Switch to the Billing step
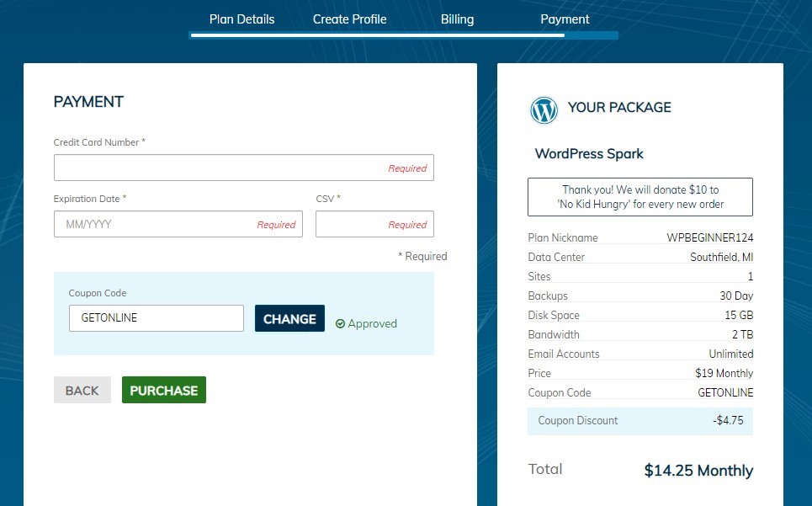This screenshot has height=506, width=812. [x=457, y=19]
